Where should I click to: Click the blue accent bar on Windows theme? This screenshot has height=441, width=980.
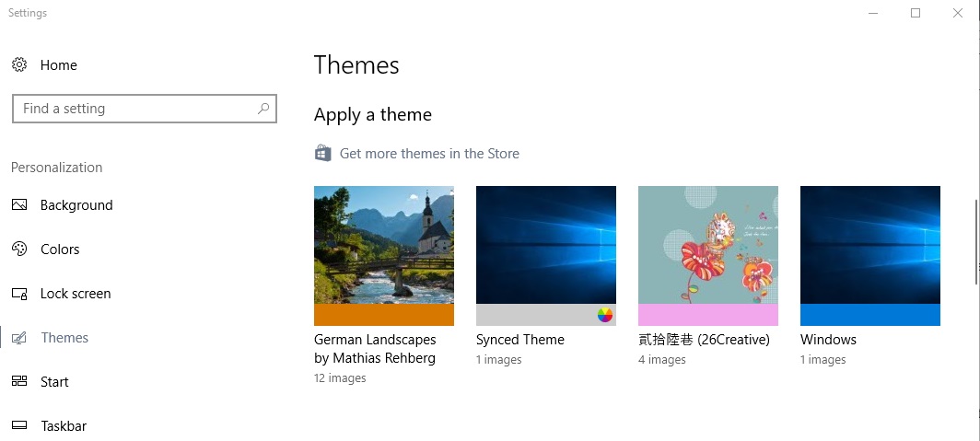point(870,315)
